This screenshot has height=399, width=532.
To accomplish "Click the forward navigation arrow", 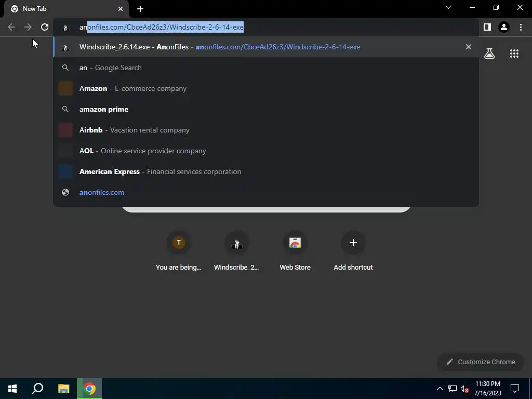I will [x=28, y=27].
